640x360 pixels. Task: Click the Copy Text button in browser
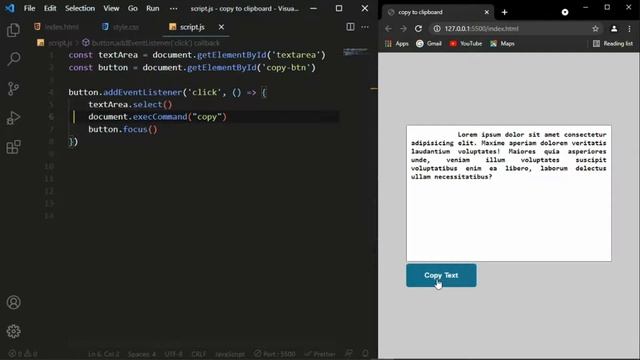441,275
